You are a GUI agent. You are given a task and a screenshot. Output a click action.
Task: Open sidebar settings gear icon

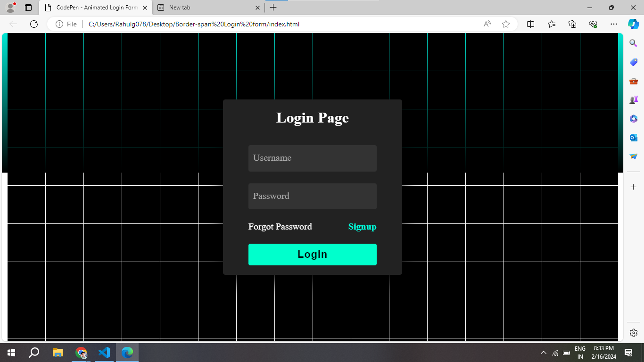pos(634,332)
